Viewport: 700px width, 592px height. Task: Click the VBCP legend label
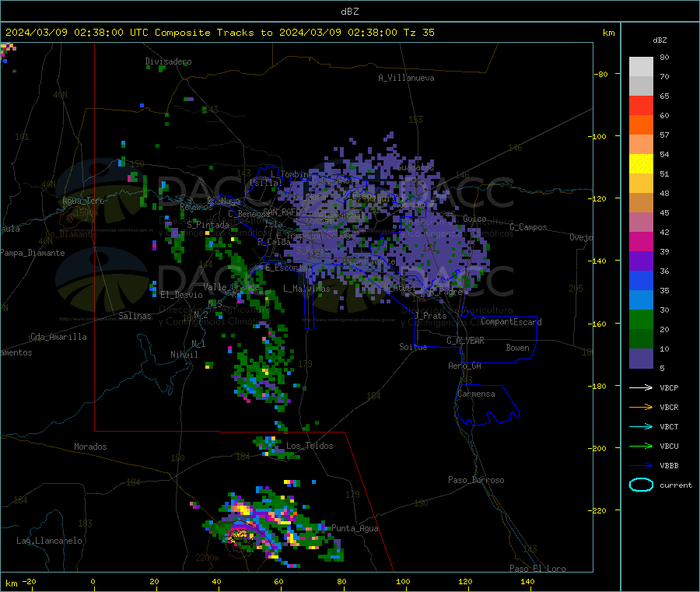(669, 387)
